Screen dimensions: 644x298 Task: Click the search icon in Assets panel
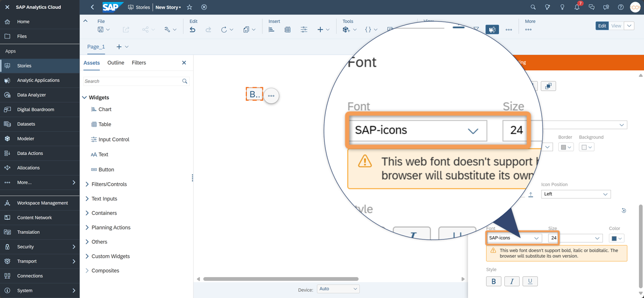(x=185, y=81)
